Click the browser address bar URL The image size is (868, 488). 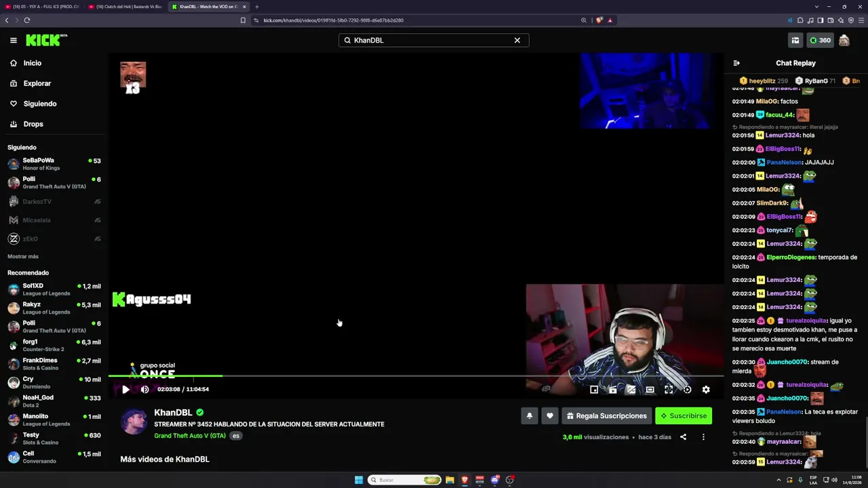pyautogui.click(x=334, y=20)
